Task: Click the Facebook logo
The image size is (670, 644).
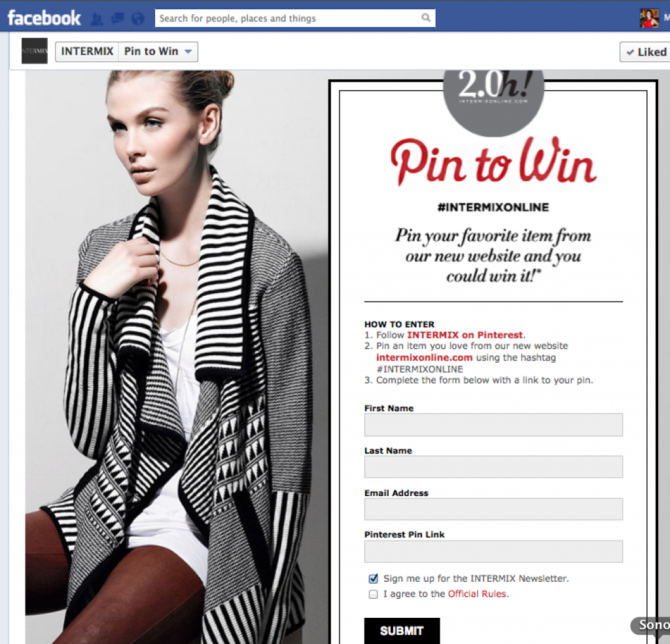Action: pos(44,18)
